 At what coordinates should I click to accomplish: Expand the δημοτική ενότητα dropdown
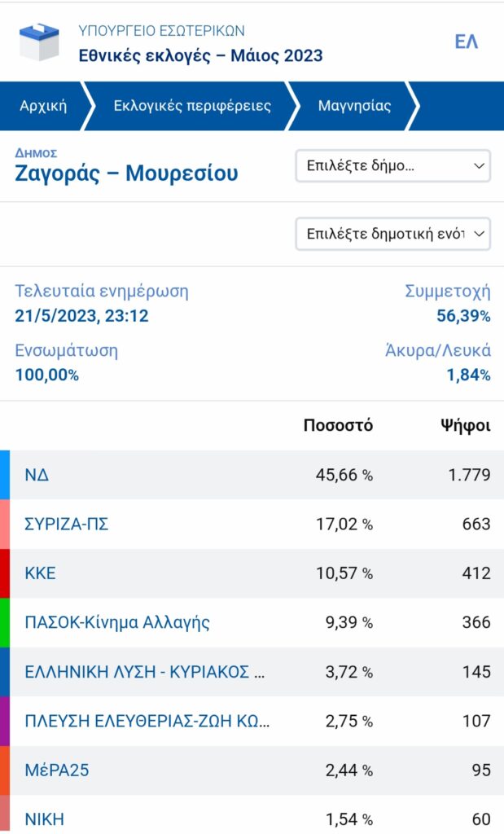pos(392,234)
